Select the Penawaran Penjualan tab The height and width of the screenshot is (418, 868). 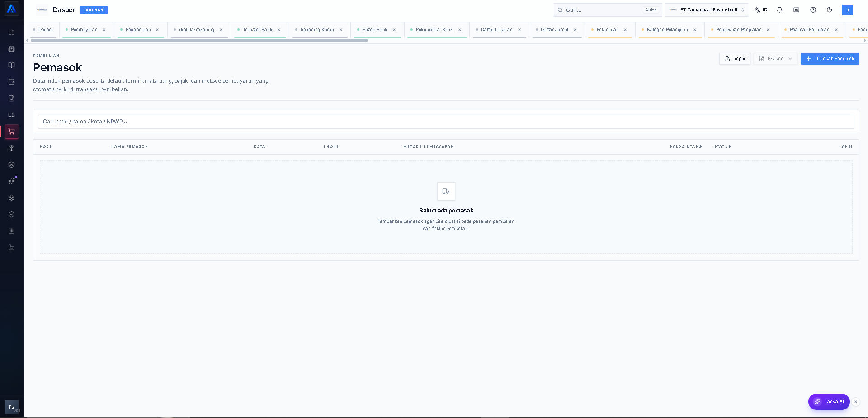(739, 30)
